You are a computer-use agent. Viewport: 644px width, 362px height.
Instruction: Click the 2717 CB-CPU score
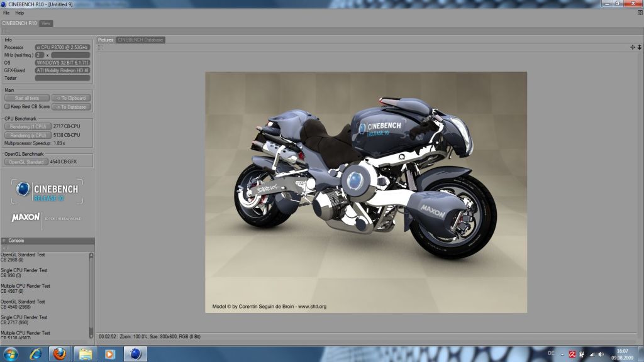tap(67, 126)
